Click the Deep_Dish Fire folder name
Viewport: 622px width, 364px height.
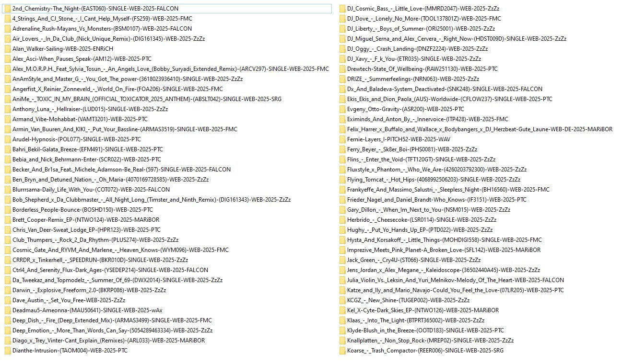coord(112,320)
